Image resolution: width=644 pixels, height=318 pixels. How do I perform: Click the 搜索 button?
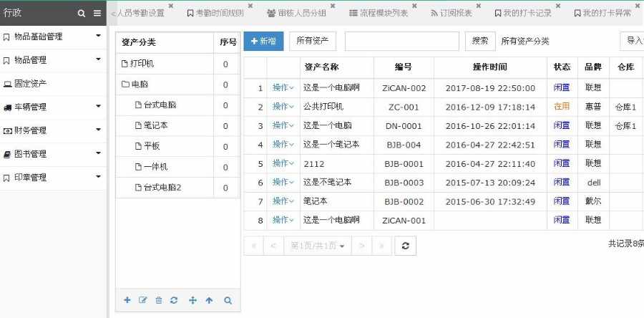480,41
